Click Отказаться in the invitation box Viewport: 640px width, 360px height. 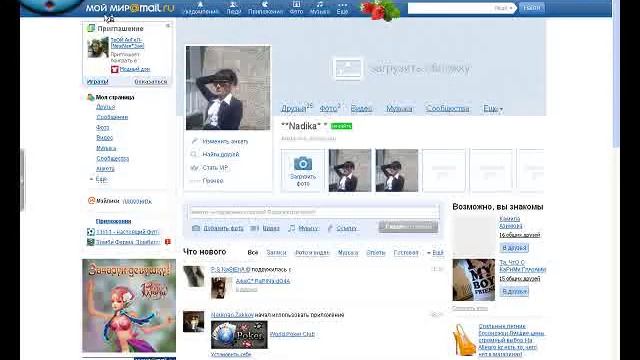pyautogui.click(x=151, y=82)
